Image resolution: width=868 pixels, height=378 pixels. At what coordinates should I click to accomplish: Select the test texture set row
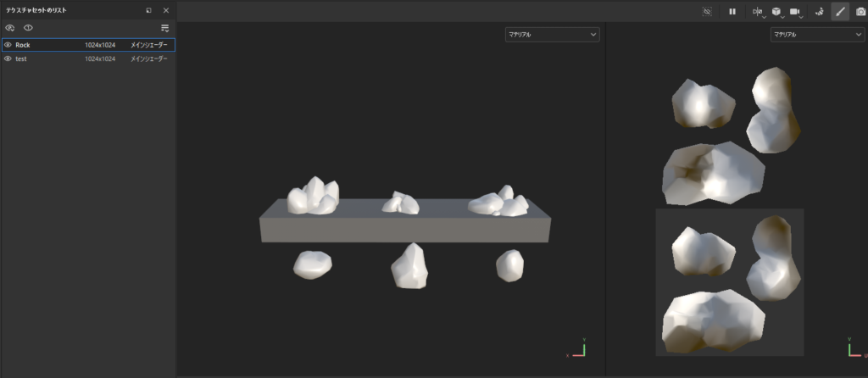click(51, 59)
